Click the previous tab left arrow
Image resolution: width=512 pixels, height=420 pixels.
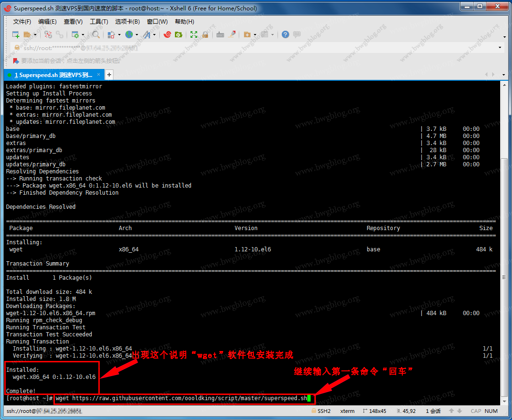coord(486,75)
